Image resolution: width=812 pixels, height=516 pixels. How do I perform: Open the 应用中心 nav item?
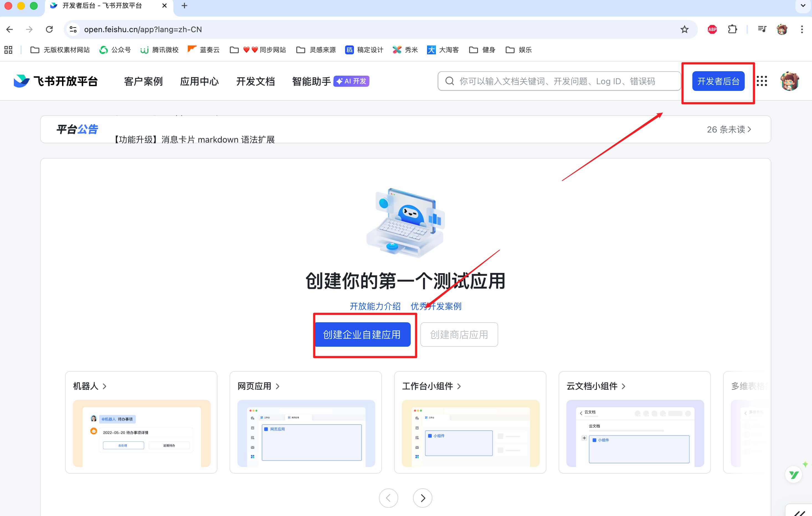coord(199,81)
